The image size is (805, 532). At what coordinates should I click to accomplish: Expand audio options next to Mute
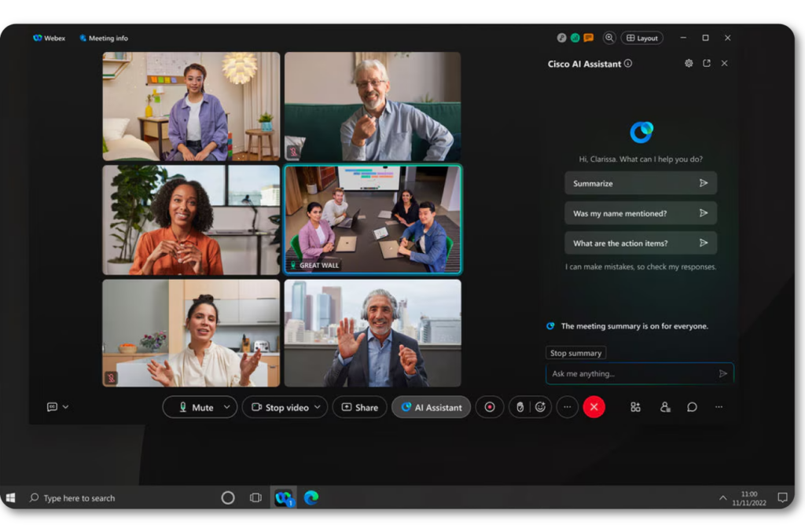pyautogui.click(x=227, y=407)
